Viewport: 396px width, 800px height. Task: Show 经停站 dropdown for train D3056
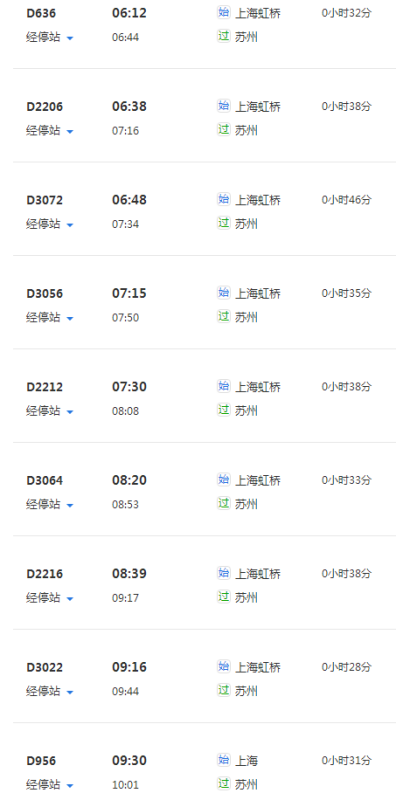[50, 317]
